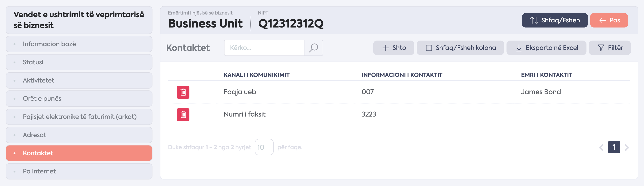The height and width of the screenshot is (186, 644).
Task: Go to next page arrow
Action: coord(627,147)
